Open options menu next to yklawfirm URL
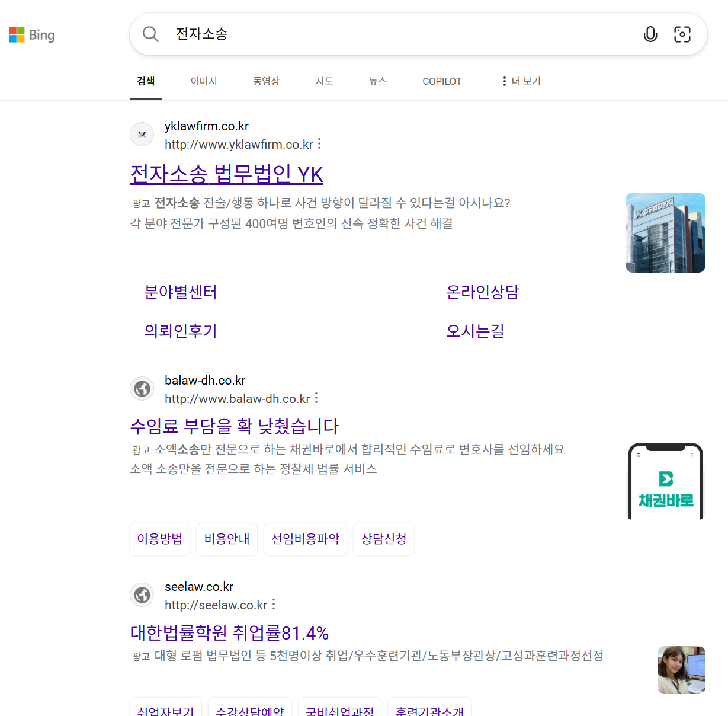The image size is (728, 716). (319, 144)
